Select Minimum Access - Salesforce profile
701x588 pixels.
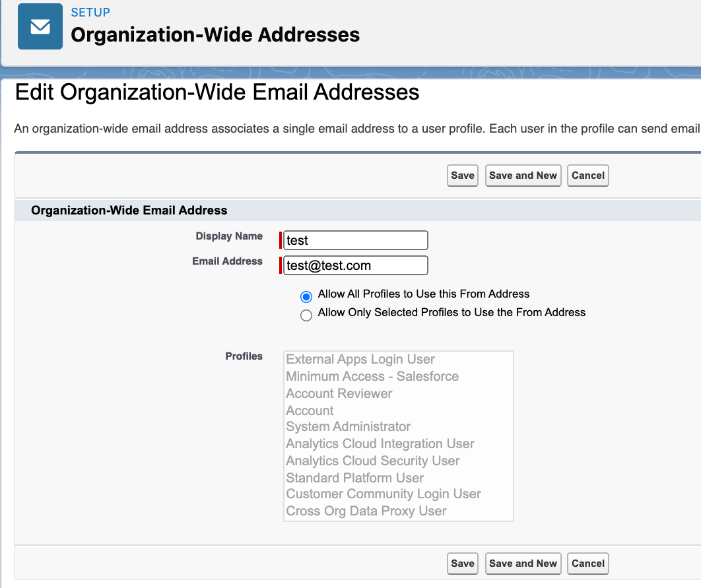(372, 376)
